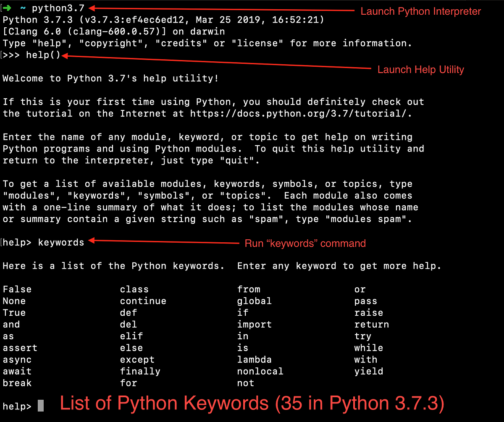
Task: Click the tilde home directory symbol
Action: click(24, 7)
